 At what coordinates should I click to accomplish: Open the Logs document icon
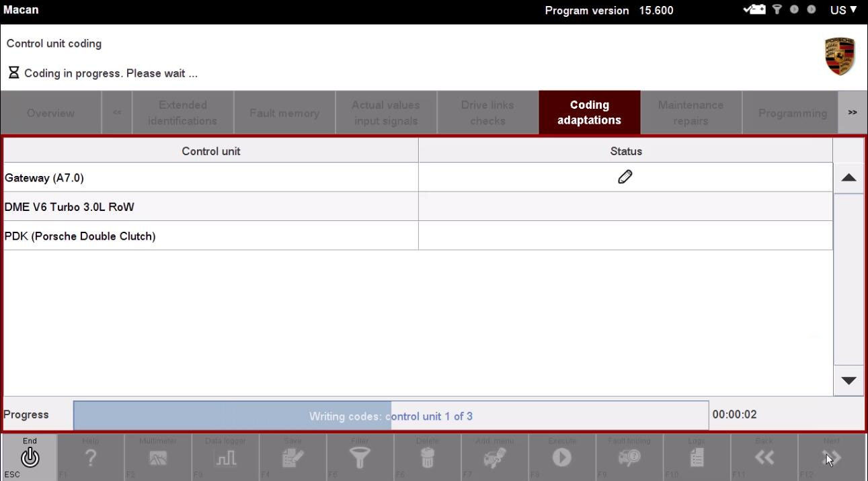coord(697,457)
